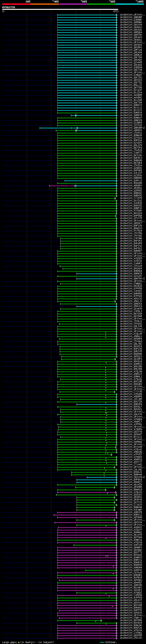Select the UniRef100_B9SMP4 label
This screenshot has width=146, height=644.
(131, 339)
